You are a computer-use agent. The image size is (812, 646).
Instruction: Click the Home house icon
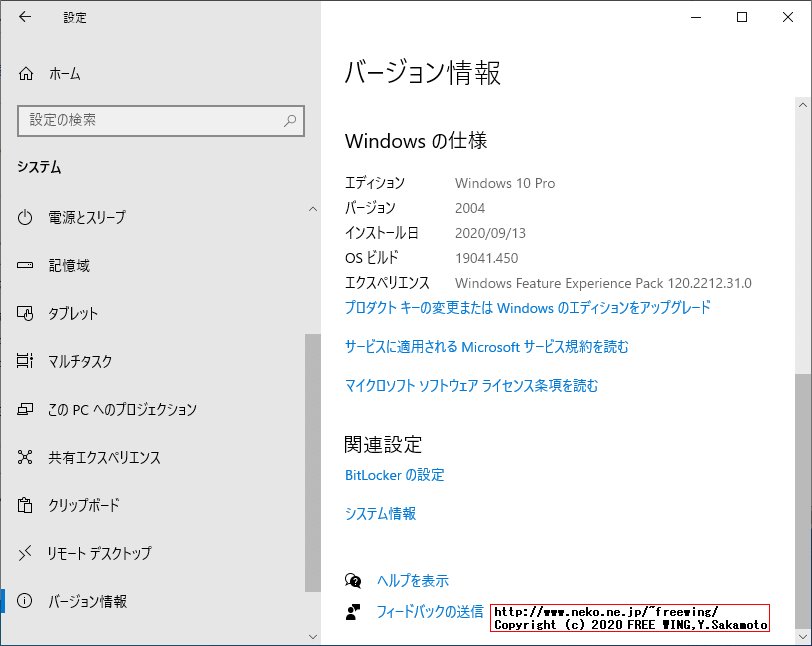(x=26, y=74)
